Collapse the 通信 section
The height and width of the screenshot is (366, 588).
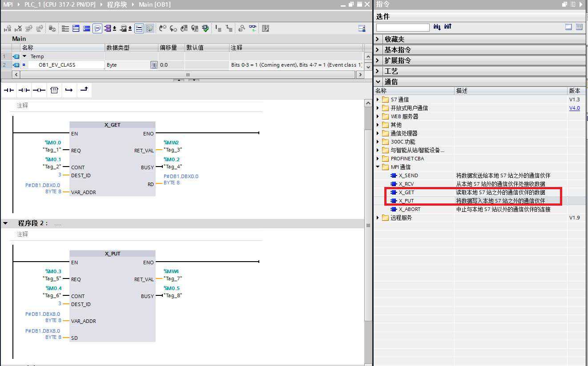pyautogui.click(x=378, y=82)
